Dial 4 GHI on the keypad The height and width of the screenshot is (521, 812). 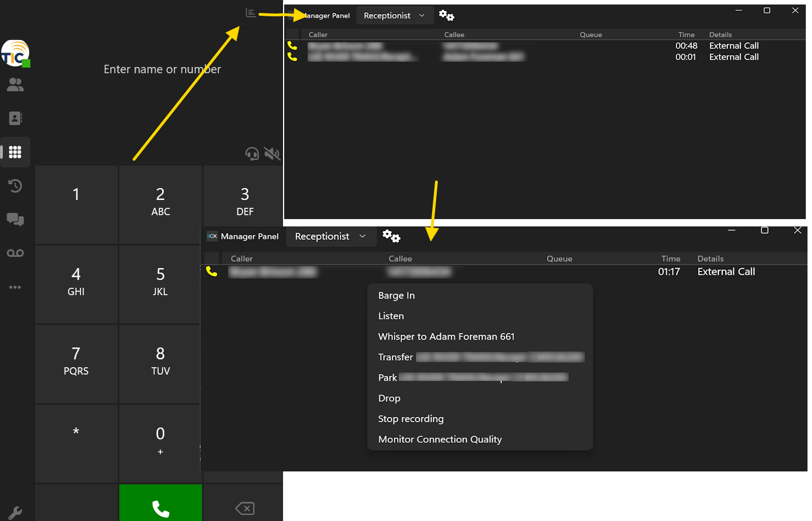[76, 284]
